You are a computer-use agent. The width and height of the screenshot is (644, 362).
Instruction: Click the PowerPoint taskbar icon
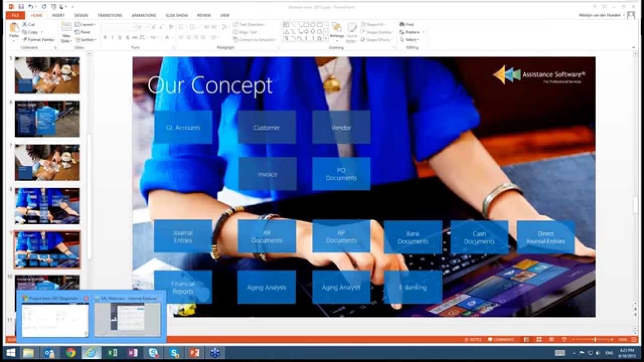pos(195,353)
